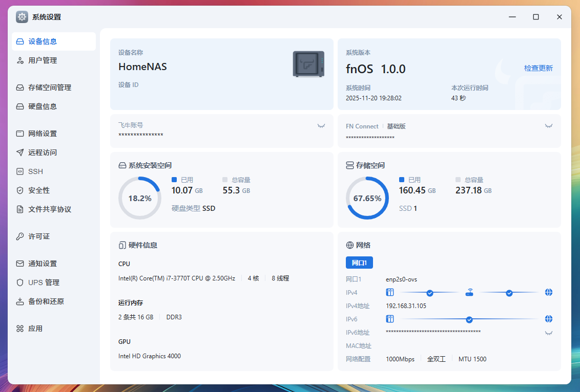Select the 网口1 network port tab

pos(359,263)
